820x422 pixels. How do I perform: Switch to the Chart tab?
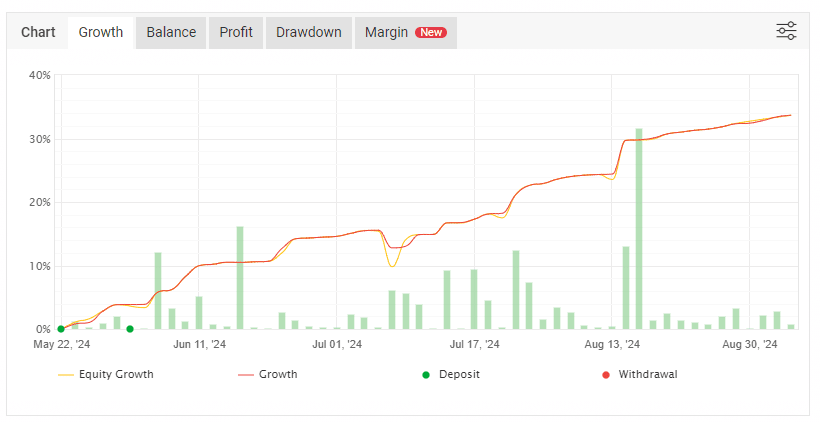(38, 32)
